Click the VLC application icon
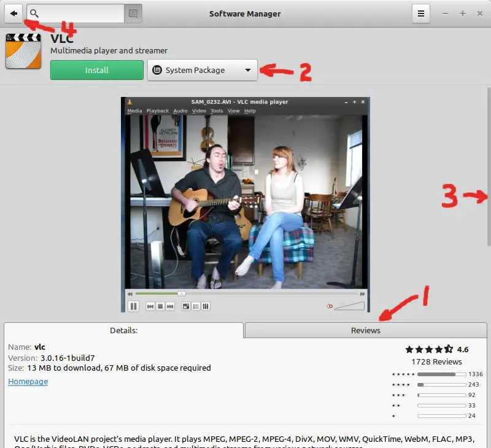 [x=23, y=52]
